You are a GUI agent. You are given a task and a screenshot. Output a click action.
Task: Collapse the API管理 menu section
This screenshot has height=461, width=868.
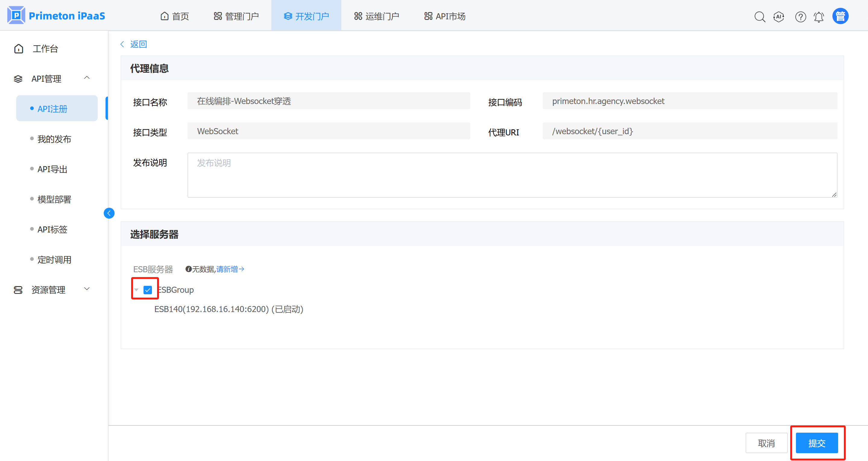pos(87,78)
